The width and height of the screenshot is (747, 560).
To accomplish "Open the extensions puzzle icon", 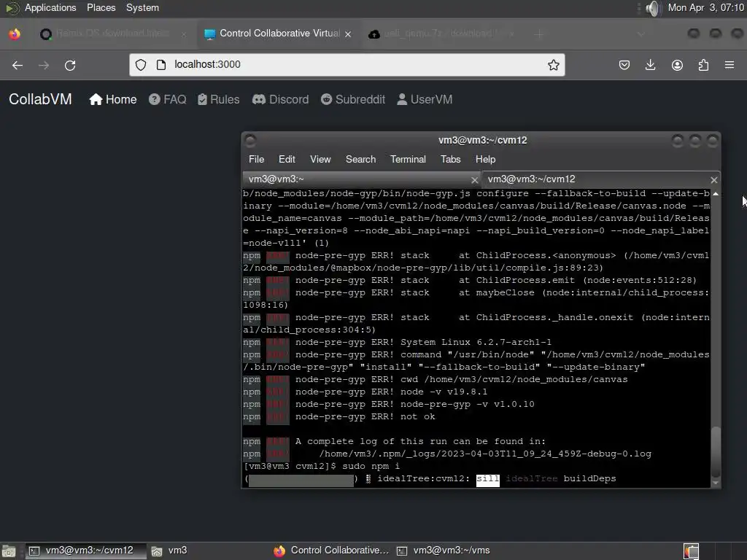I will pos(703,65).
